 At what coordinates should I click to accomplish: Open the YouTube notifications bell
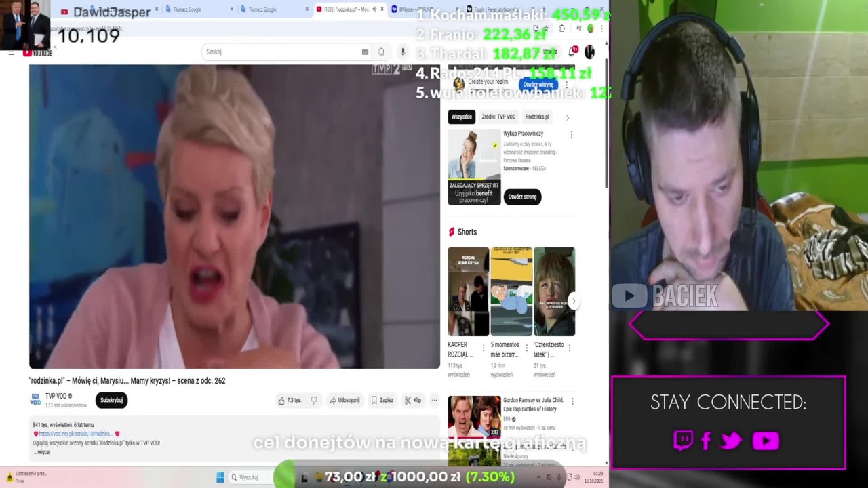click(572, 52)
